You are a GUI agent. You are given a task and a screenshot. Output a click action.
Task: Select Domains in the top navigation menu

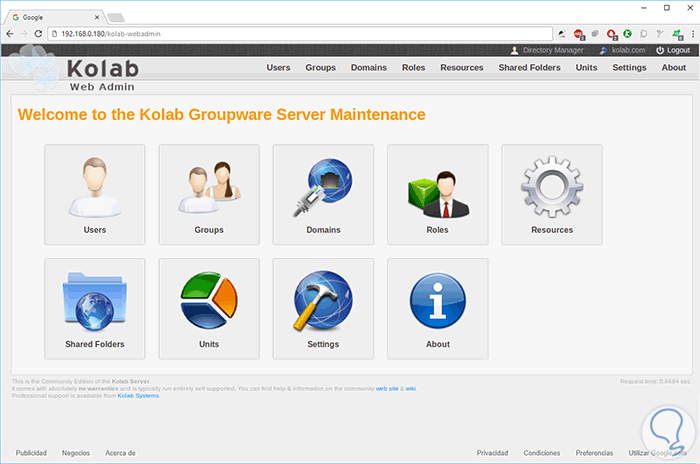pos(369,67)
